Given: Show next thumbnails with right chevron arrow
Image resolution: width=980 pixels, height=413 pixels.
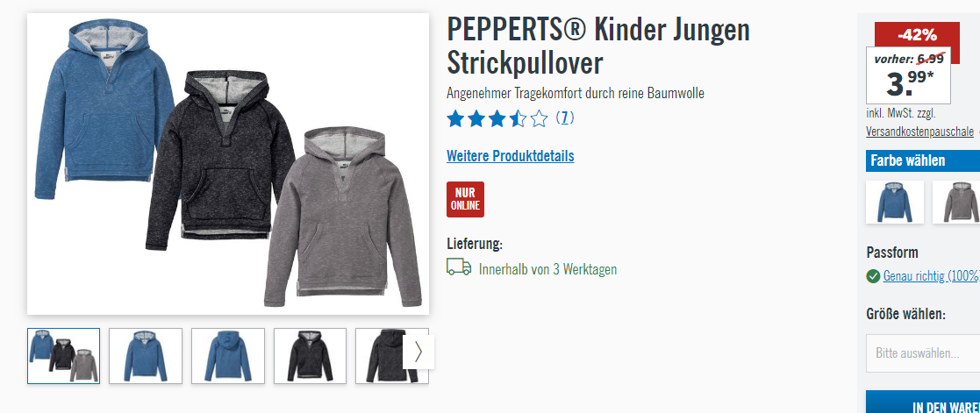Looking at the screenshot, I should pyautogui.click(x=418, y=352).
